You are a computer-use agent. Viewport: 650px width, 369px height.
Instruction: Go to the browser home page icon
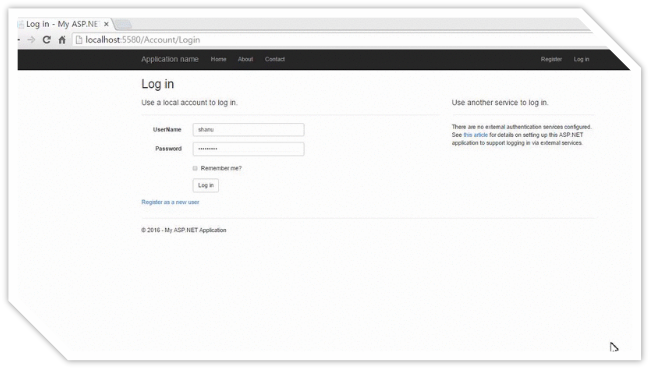point(62,40)
